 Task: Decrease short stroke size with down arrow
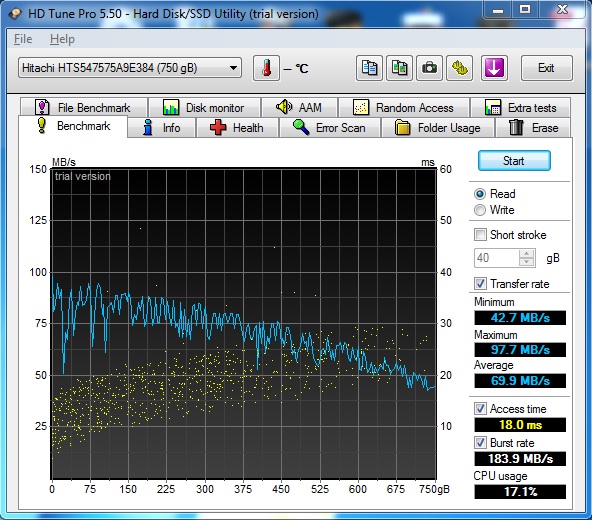point(527,262)
